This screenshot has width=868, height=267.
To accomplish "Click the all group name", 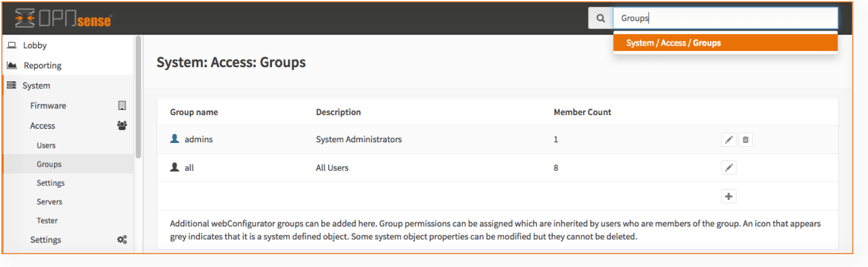I will click(189, 167).
